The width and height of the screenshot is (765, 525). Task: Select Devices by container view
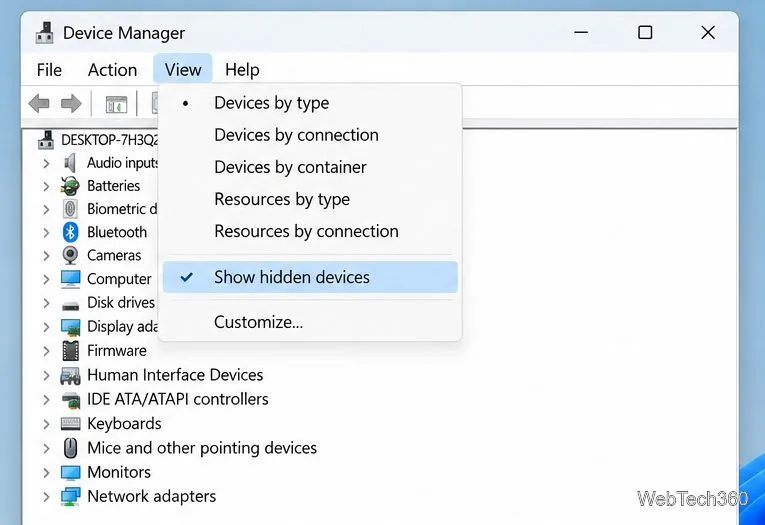(310, 167)
